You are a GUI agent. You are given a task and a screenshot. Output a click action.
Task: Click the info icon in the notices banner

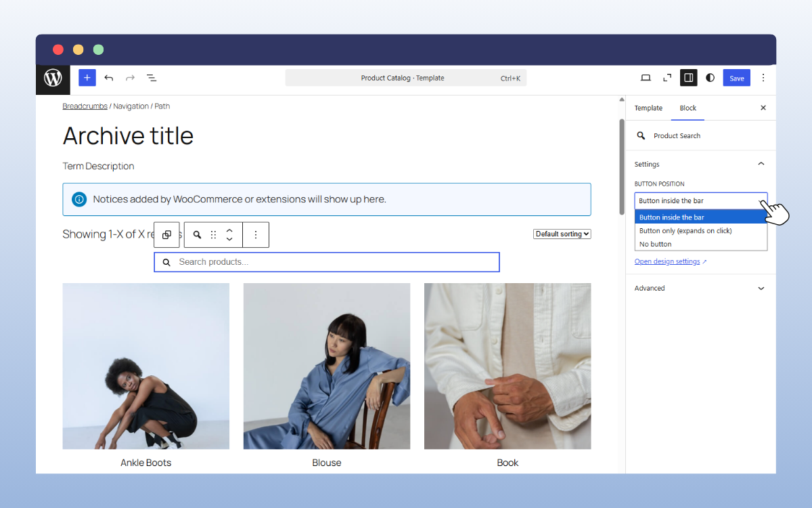(x=79, y=199)
